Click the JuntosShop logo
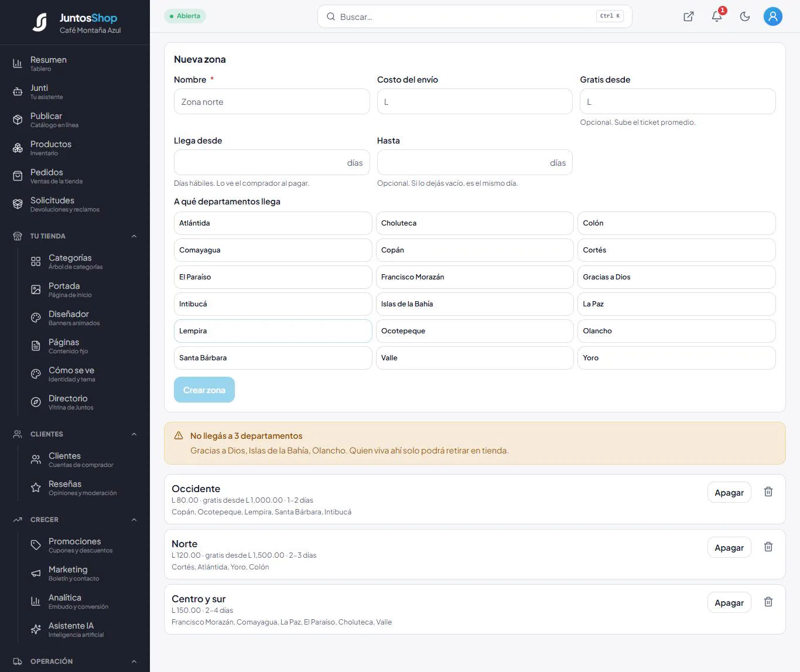800x672 pixels. 76,23
